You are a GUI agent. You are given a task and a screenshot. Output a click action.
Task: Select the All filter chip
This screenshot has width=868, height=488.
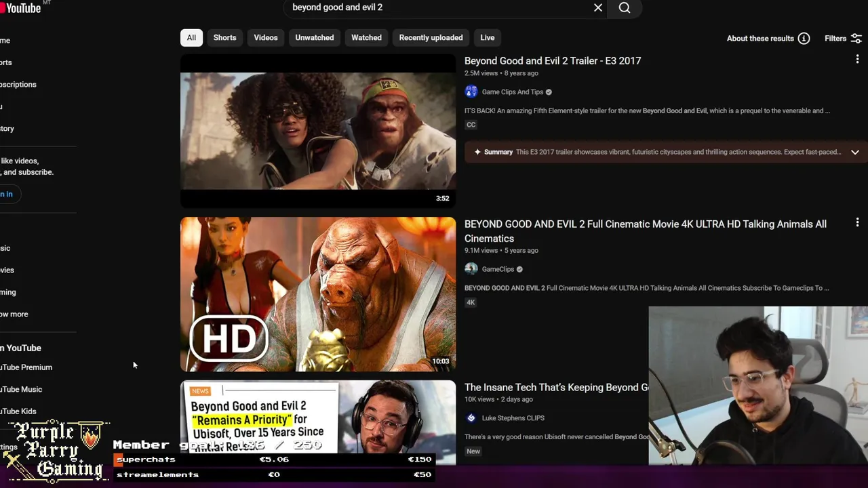click(x=191, y=38)
